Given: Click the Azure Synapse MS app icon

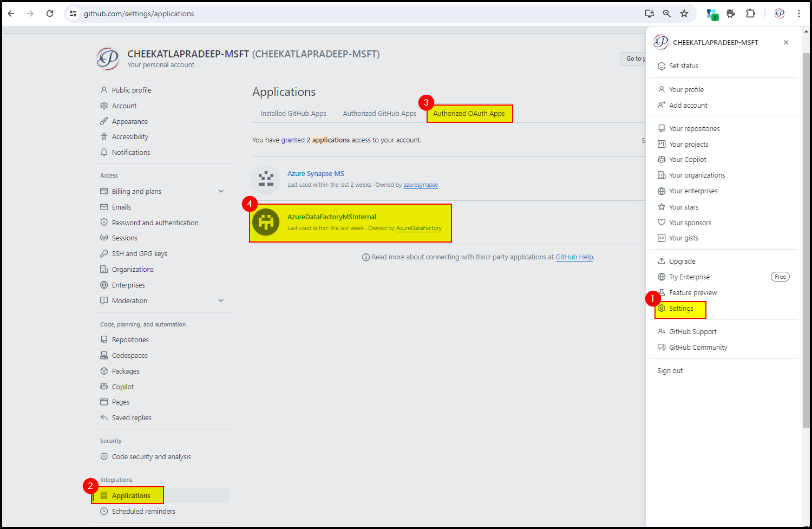Looking at the screenshot, I should [266, 179].
